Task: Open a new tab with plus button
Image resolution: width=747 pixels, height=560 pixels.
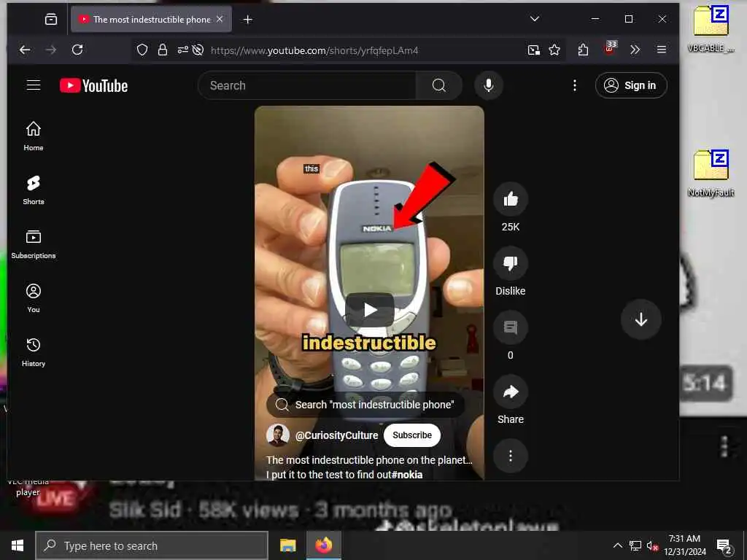Action: [x=248, y=20]
